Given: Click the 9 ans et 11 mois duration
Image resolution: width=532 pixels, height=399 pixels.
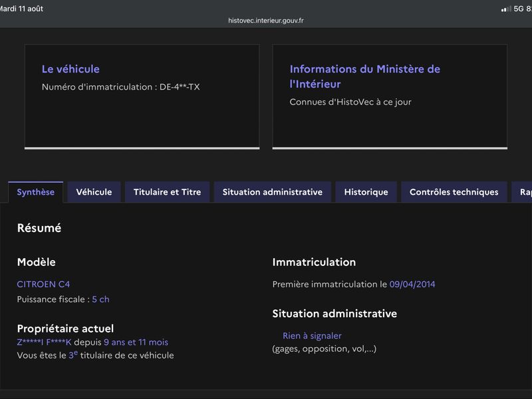Looking at the screenshot, I should click(136, 342).
